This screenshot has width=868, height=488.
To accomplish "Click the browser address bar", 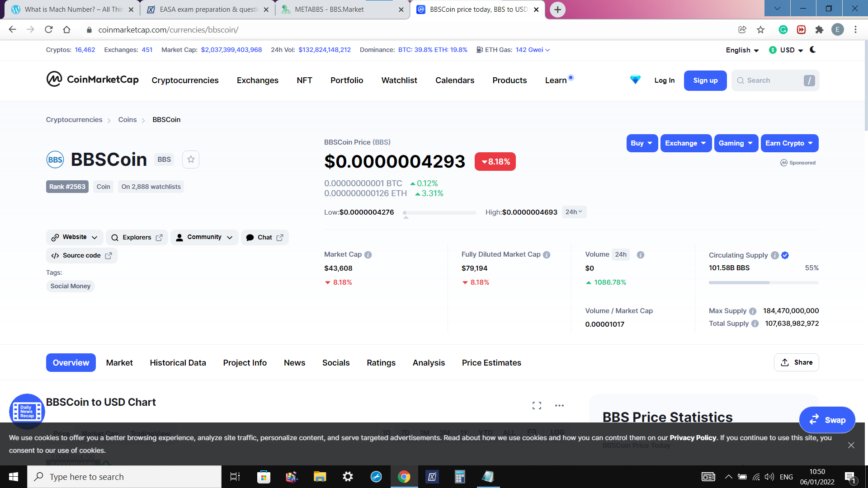I will 407,30.
